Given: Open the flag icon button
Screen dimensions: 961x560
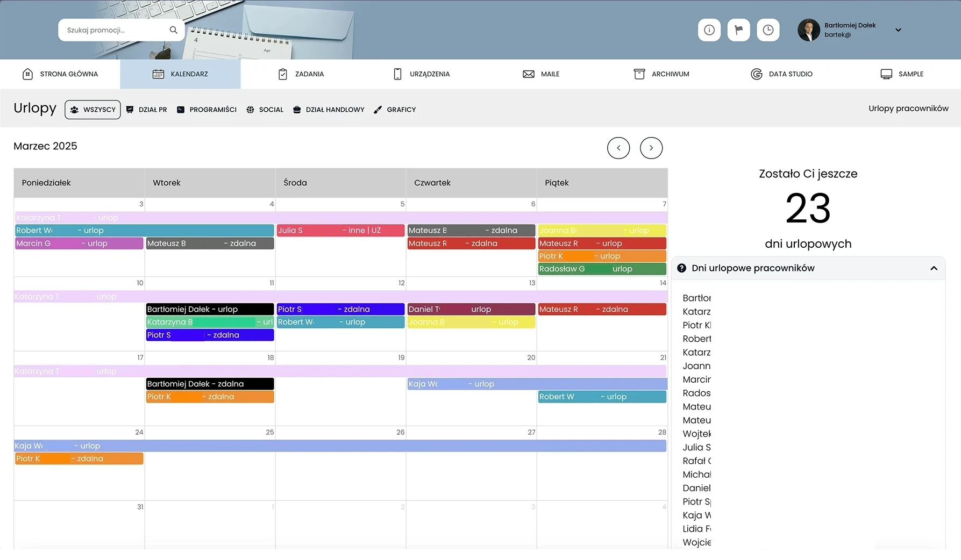Looking at the screenshot, I should point(738,30).
